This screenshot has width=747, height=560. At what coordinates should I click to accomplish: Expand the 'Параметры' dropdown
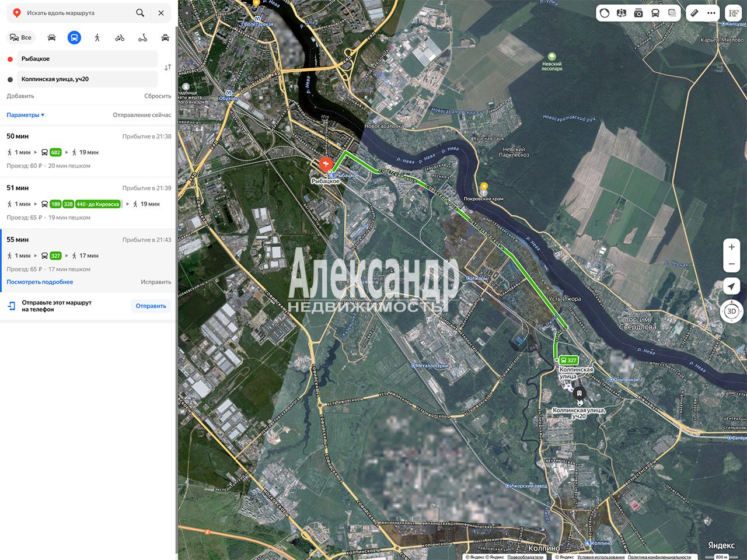click(x=26, y=115)
